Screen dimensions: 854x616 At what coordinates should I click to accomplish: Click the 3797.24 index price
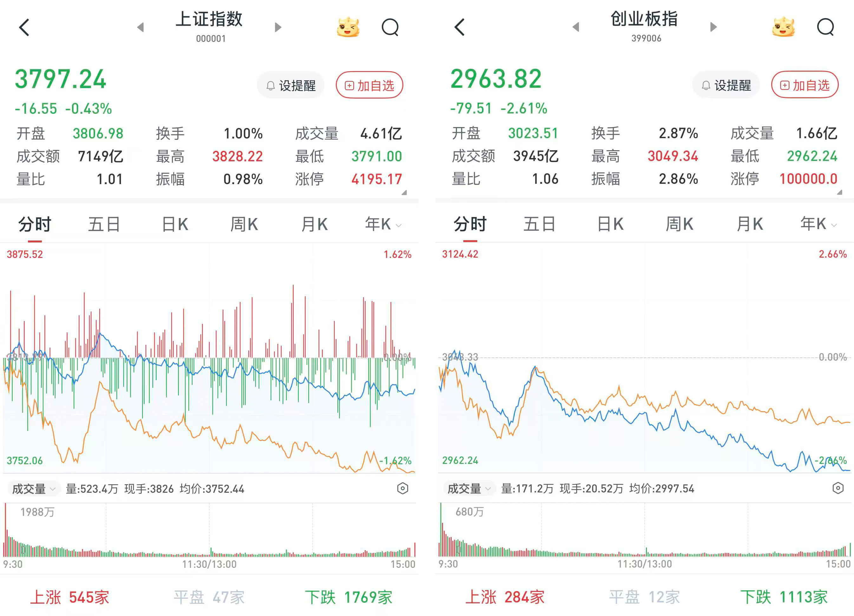click(x=61, y=80)
